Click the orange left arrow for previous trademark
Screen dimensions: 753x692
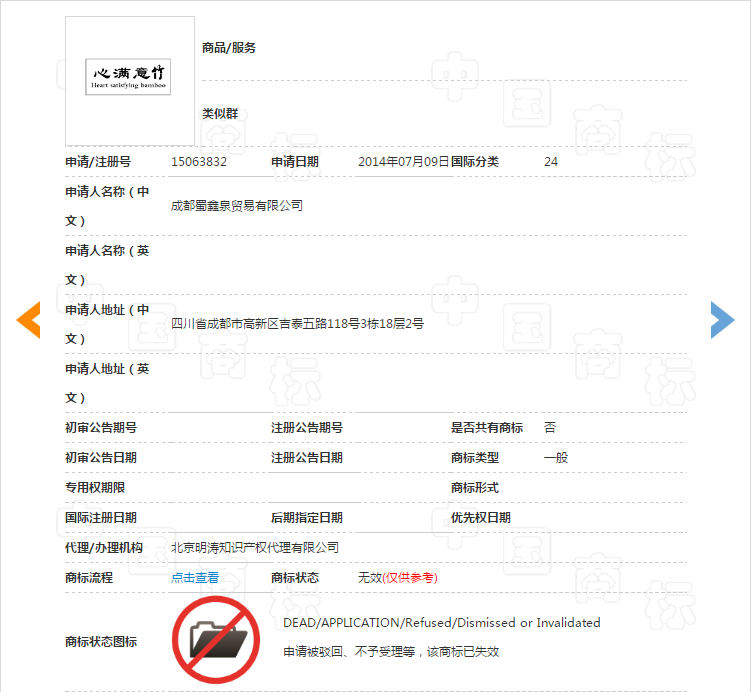pos(28,319)
